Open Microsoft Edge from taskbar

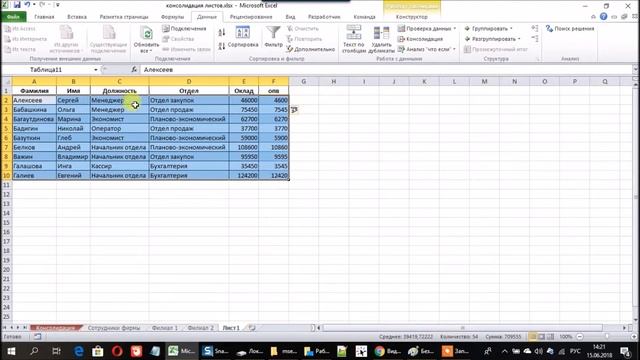pyautogui.click(x=78, y=351)
